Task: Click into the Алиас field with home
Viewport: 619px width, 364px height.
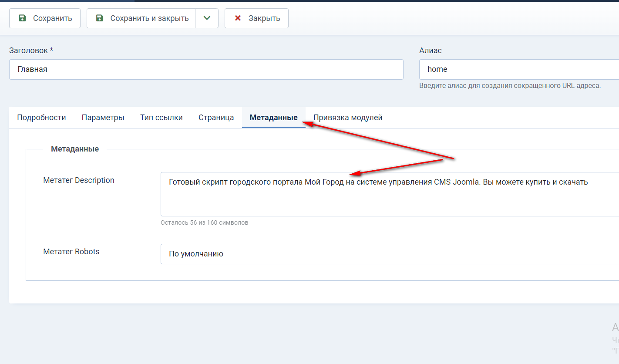Action: 518,69
